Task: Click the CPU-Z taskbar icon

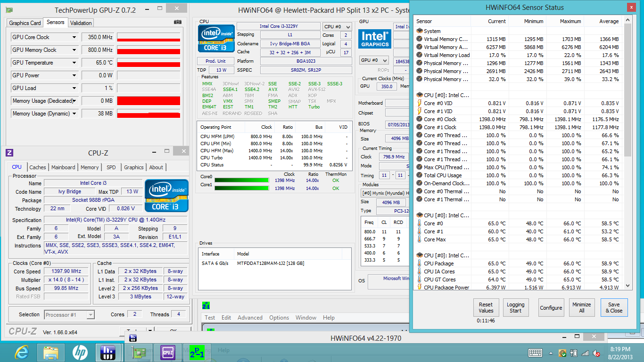Action: [168, 352]
